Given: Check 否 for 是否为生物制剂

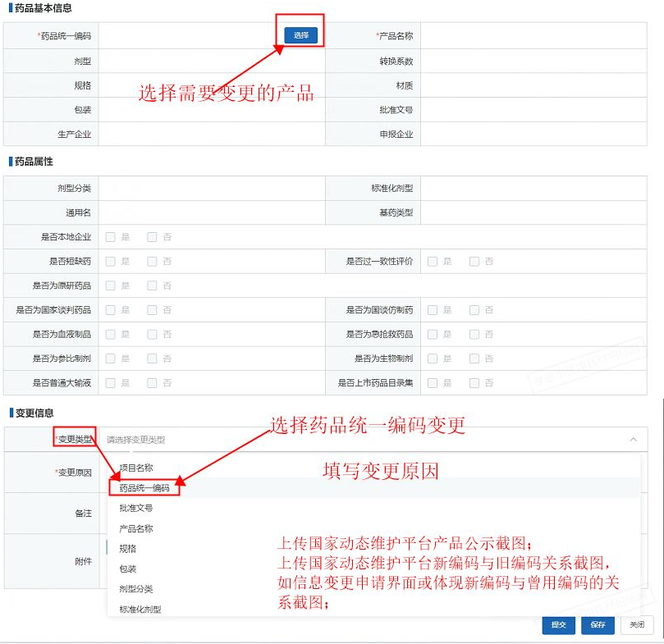Looking at the screenshot, I should pos(474,359).
